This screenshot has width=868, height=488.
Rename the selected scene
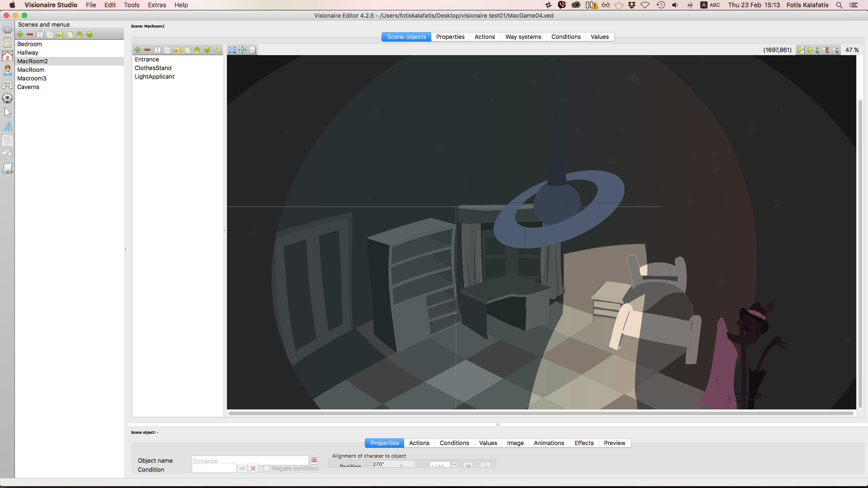coord(40,35)
